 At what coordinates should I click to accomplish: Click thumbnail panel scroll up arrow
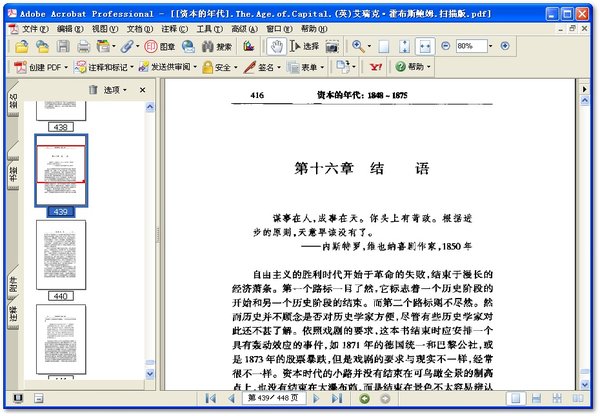(150, 107)
